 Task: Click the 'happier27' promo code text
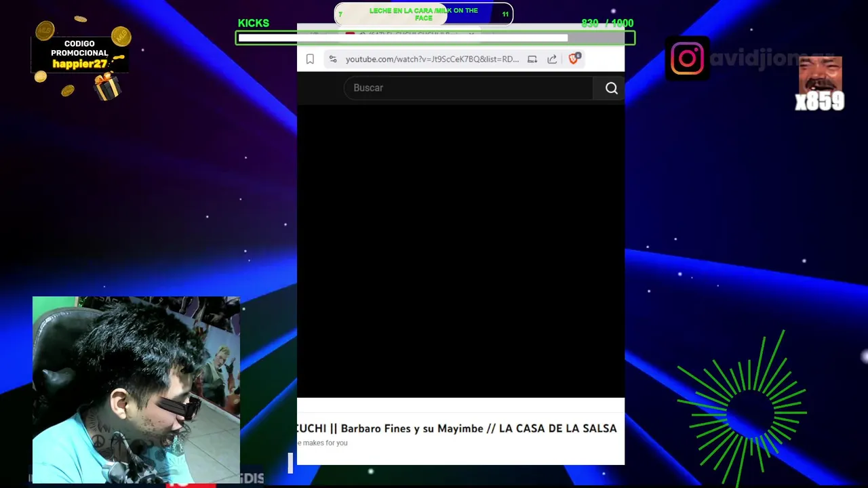pyautogui.click(x=80, y=64)
